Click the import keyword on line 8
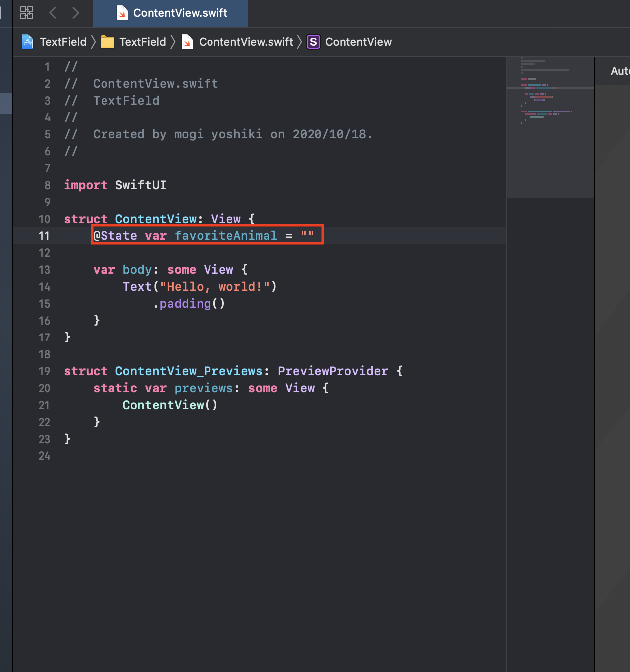The width and height of the screenshot is (630, 672). pyautogui.click(x=86, y=185)
